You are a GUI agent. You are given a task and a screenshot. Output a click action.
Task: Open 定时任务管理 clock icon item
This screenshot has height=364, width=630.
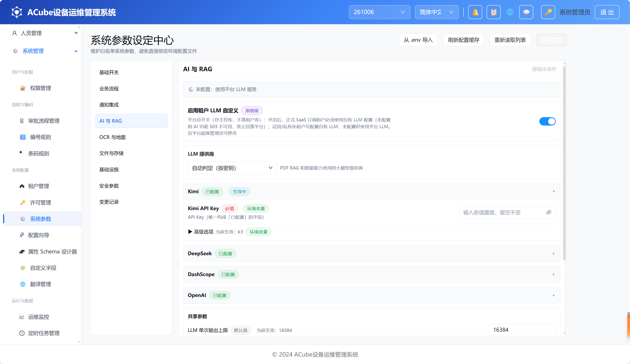42,333
